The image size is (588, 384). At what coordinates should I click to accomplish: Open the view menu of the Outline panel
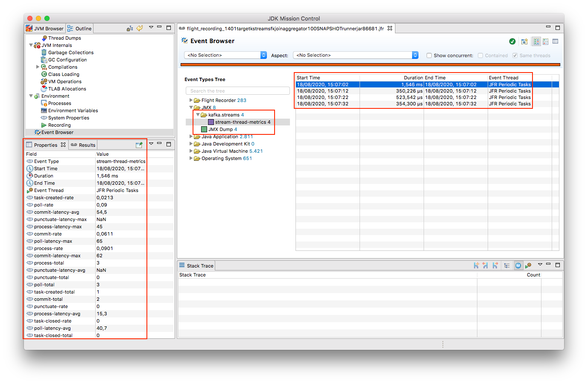pos(151,27)
